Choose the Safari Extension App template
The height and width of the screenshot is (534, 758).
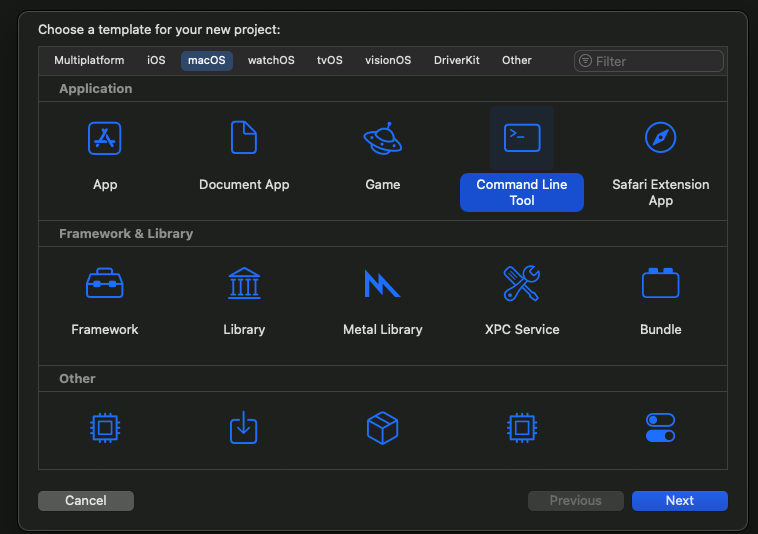pyautogui.click(x=660, y=138)
